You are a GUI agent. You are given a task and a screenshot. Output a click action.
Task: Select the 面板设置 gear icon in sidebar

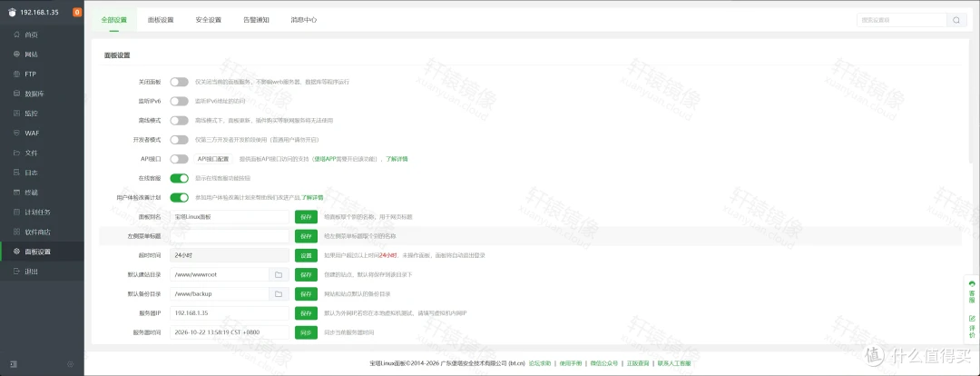[x=17, y=252]
